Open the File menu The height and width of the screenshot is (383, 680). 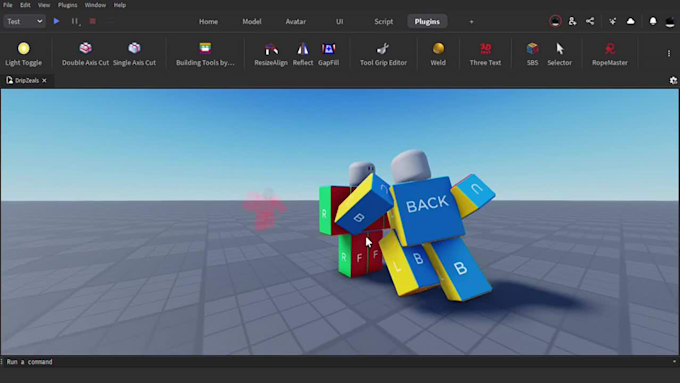click(x=8, y=5)
